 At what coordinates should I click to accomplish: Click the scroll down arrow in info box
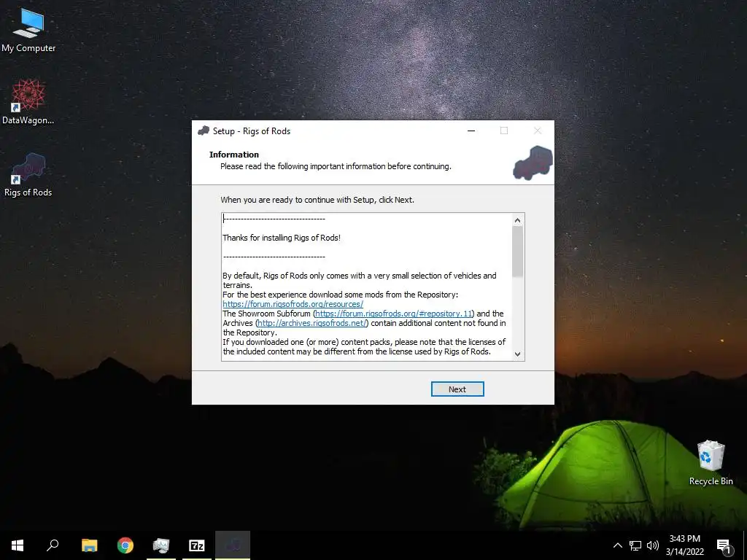coord(518,354)
